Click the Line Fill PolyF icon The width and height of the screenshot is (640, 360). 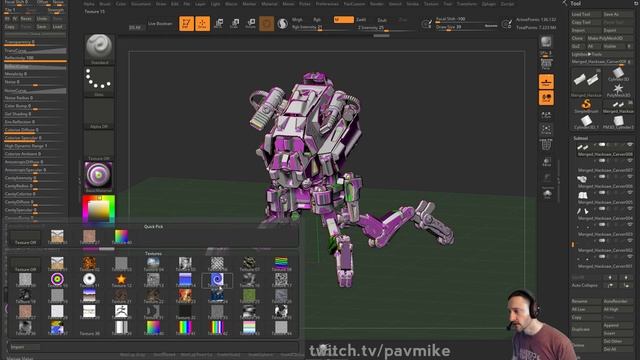(546, 145)
